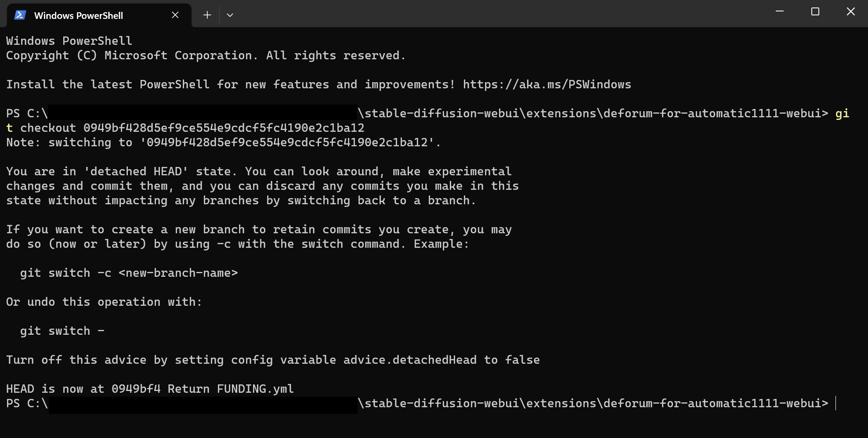Click the FUNDING.yml text in the output

pos(255,388)
